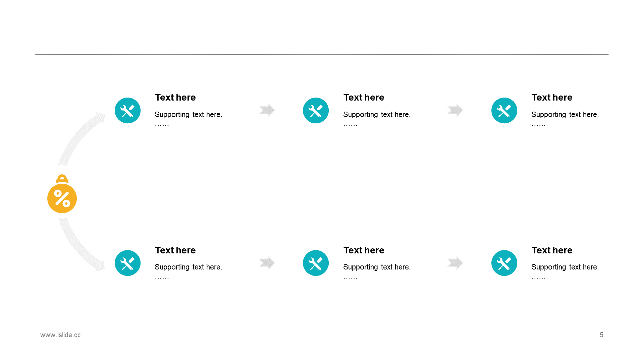Click the gray arrow after the bottom-left text block
The width and height of the screenshot is (644, 362).
pyautogui.click(x=267, y=263)
